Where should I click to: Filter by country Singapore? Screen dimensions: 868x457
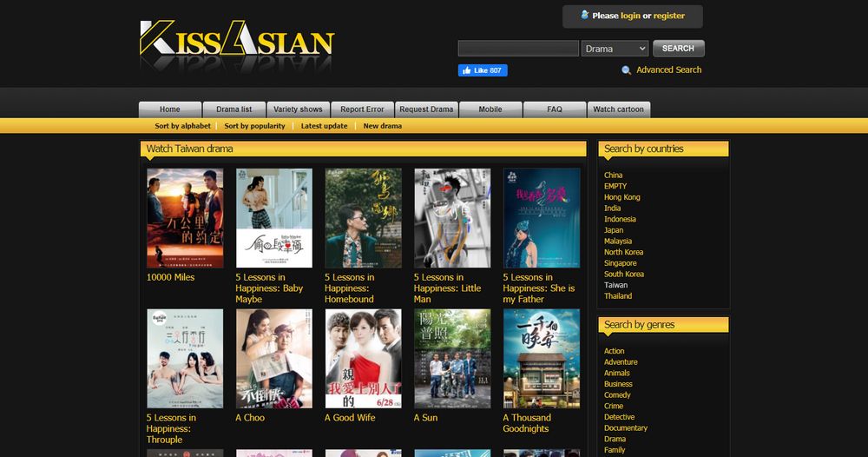[621, 263]
